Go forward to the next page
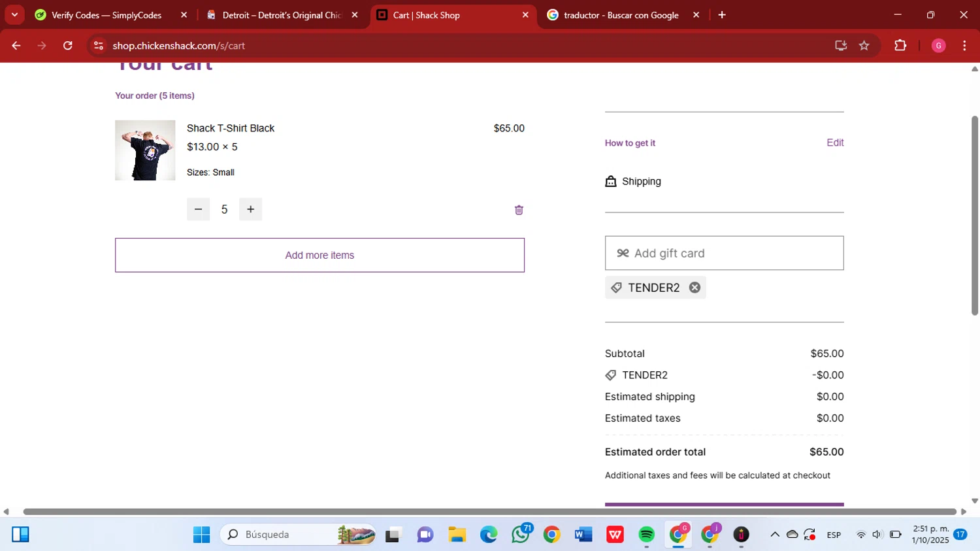 click(42, 46)
